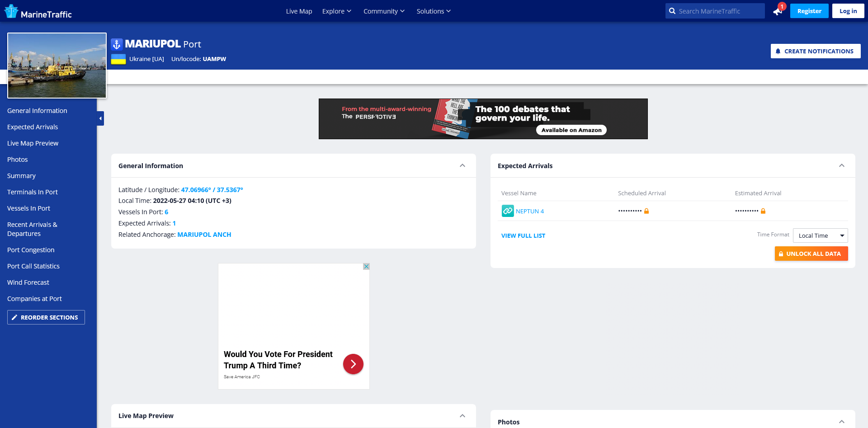Open Recent Arrivals & Departures in sidebar
This screenshot has width=868, height=428.
tap(32, 229)
